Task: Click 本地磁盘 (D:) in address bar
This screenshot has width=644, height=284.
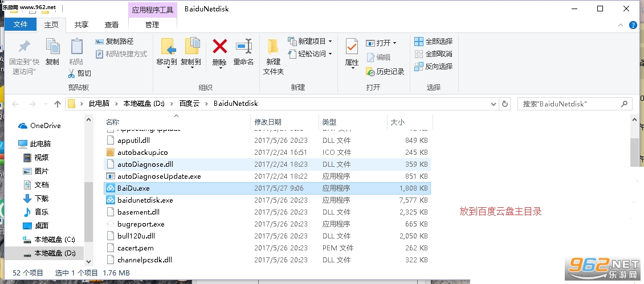Action: (x=144, y=104)
